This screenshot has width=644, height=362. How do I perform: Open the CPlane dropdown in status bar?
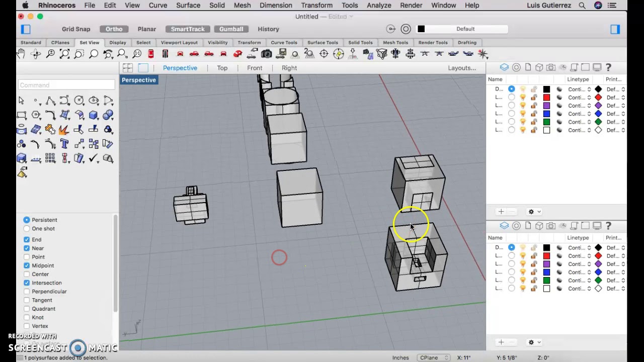(434, 357)
